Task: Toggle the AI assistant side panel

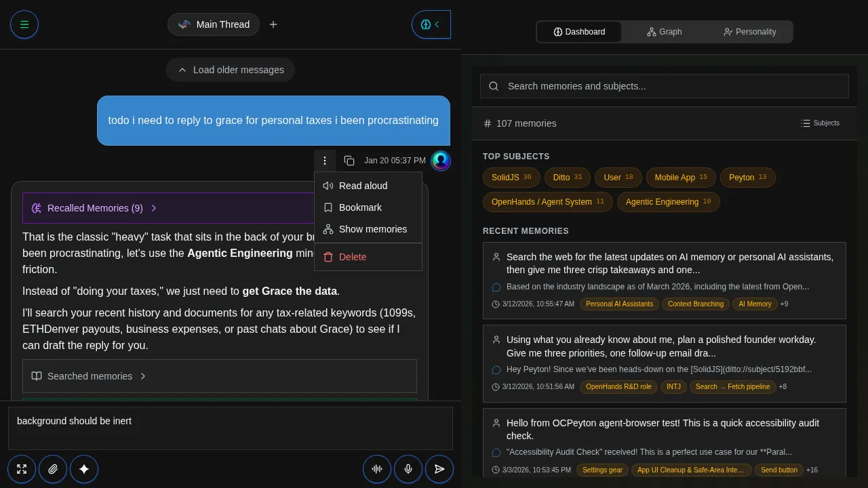Action: [431, 24]
